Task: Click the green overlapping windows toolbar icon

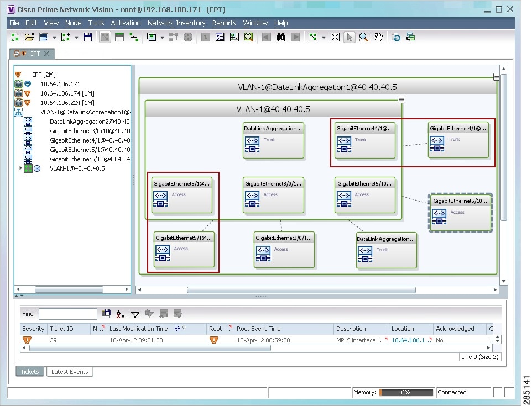Action: [x=410, y=37]
